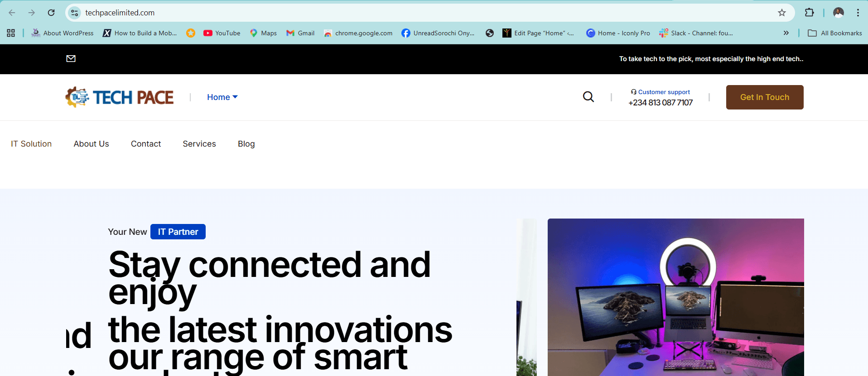Open UnreadSorochi Facebook bookmark

click(x=438, y=33)
